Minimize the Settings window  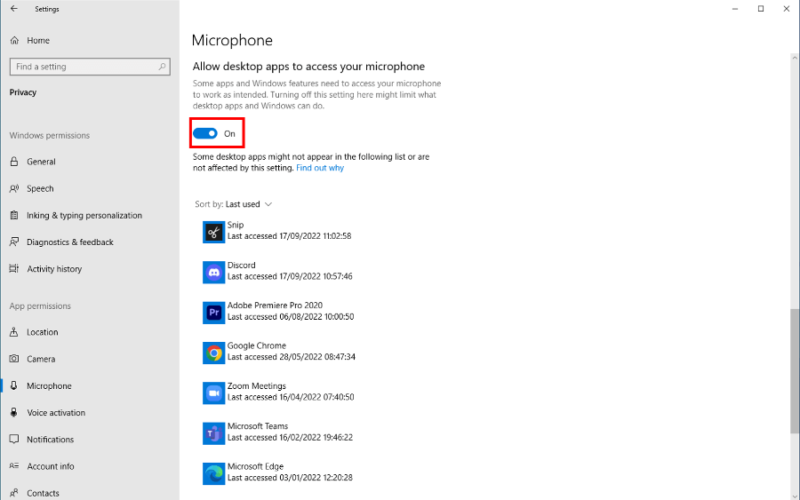click(x=735, y=9)
